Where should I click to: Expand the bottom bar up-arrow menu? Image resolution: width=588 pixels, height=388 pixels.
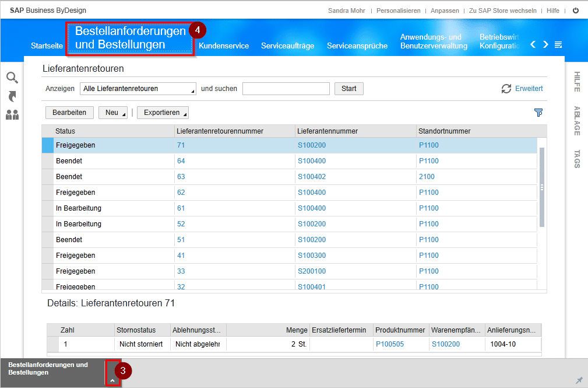(112, 380)
